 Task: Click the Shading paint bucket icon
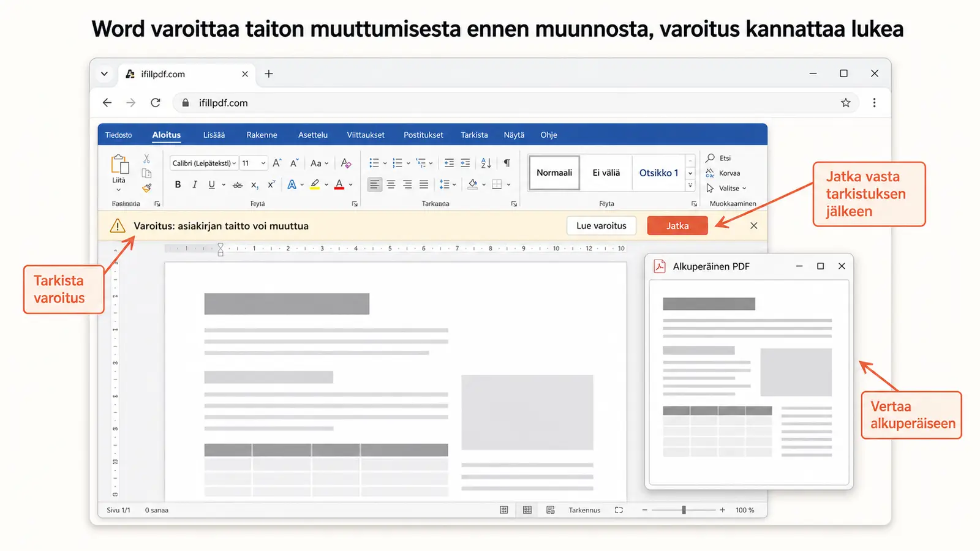[472, 184]
